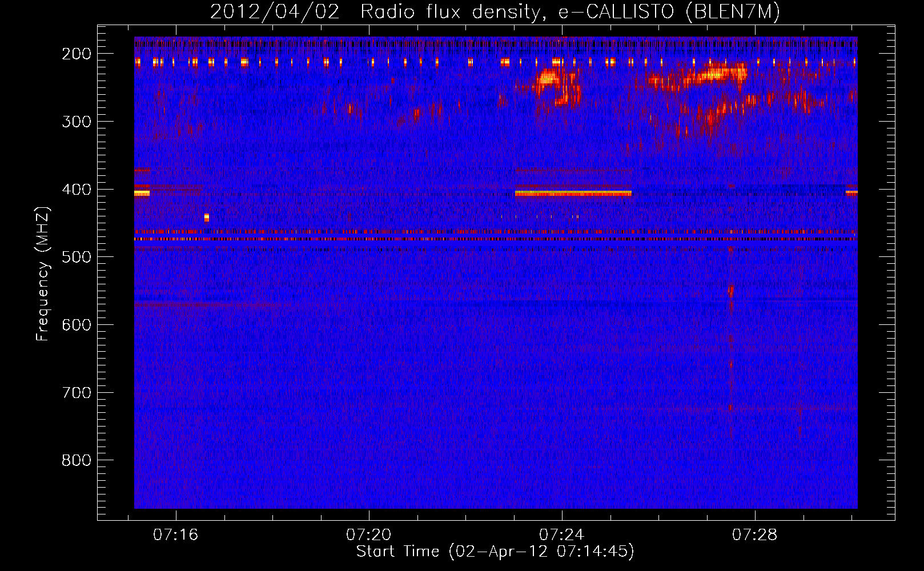Click the 07:28 time tick label
This screenshot has height=571, width=924.
754,534
